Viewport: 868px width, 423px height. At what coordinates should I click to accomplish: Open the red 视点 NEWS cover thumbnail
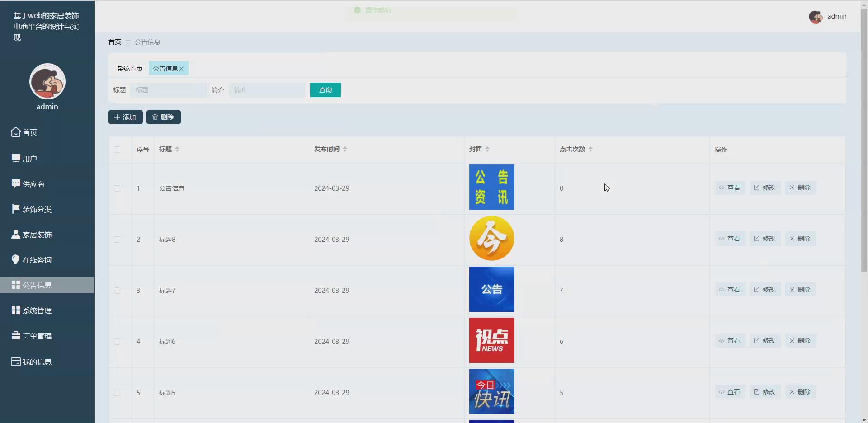coord(492,340)
